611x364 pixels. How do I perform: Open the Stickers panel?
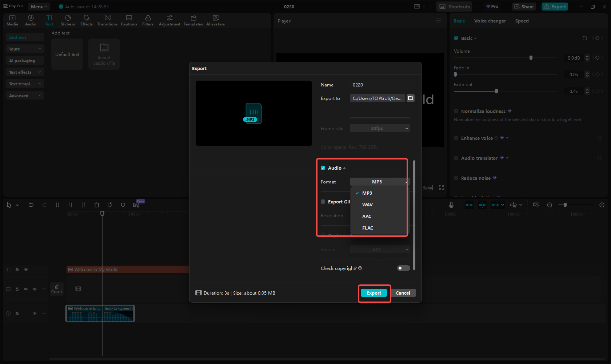pos(68,20)
